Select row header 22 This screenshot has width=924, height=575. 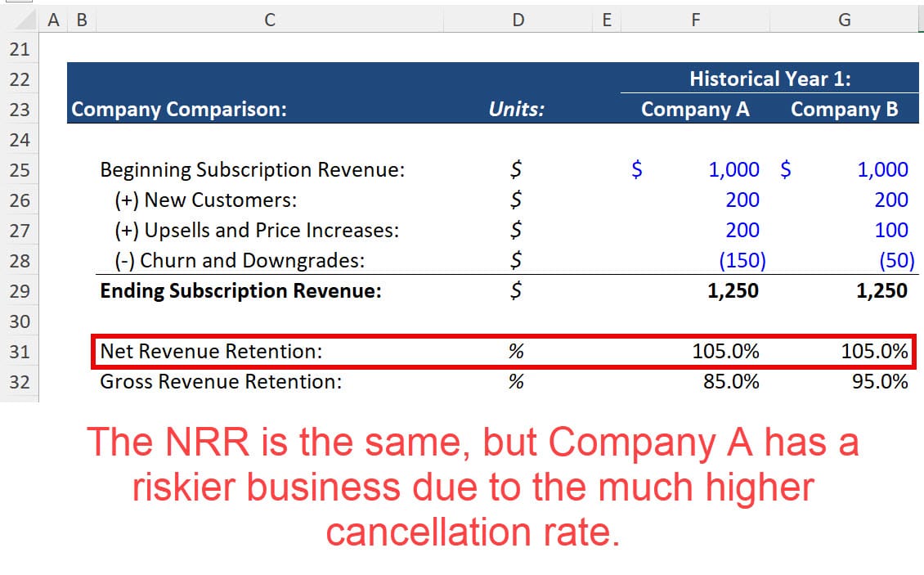point(19,79)
